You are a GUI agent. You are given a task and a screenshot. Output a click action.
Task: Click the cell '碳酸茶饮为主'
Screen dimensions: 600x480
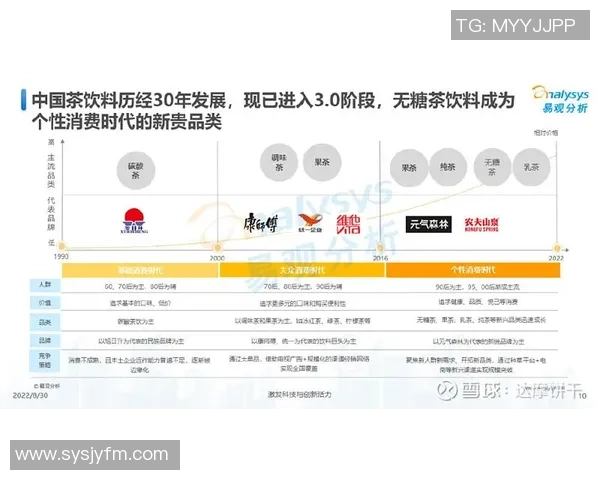pos(135,322)
